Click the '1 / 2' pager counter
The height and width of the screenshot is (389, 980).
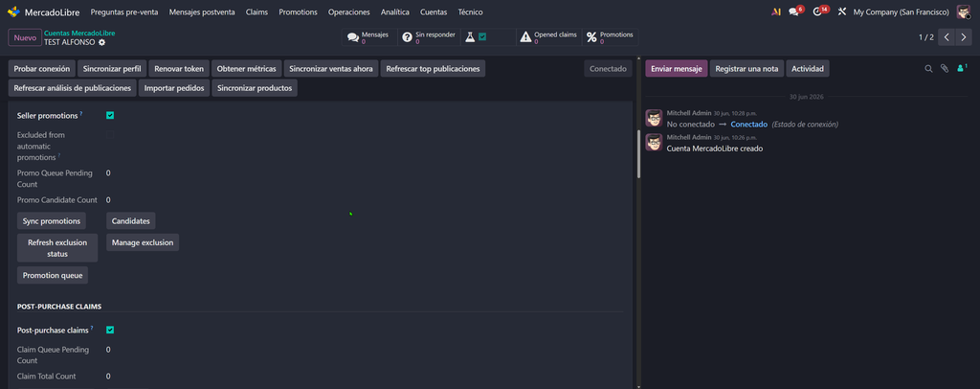[925, 37]
